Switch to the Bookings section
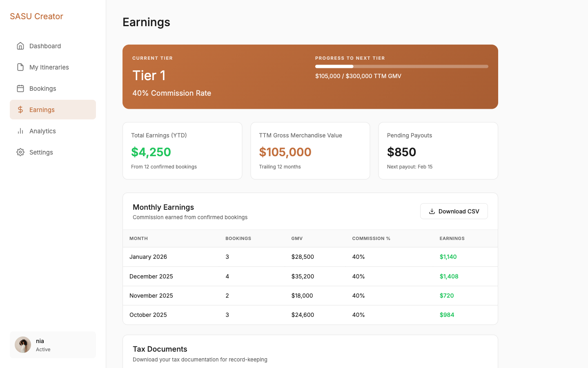Viewport: 588px width, 368px height. [42, 88]
